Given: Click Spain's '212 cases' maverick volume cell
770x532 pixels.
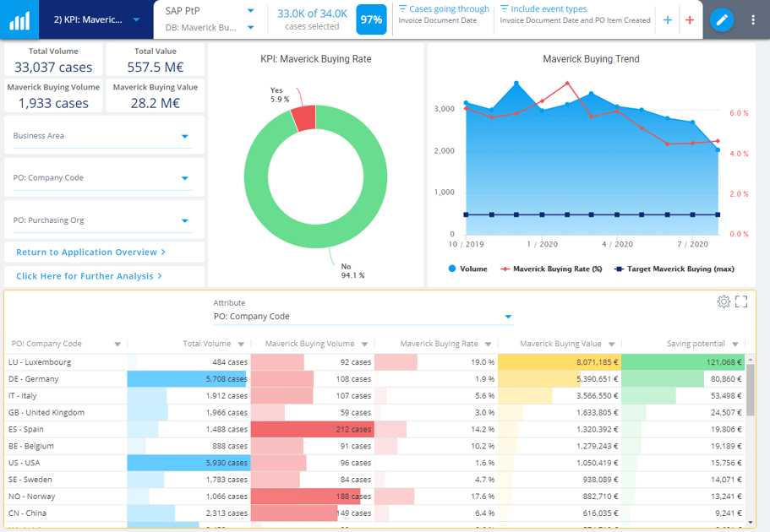Looking at the screenshot, I should (x=313, y=430).
